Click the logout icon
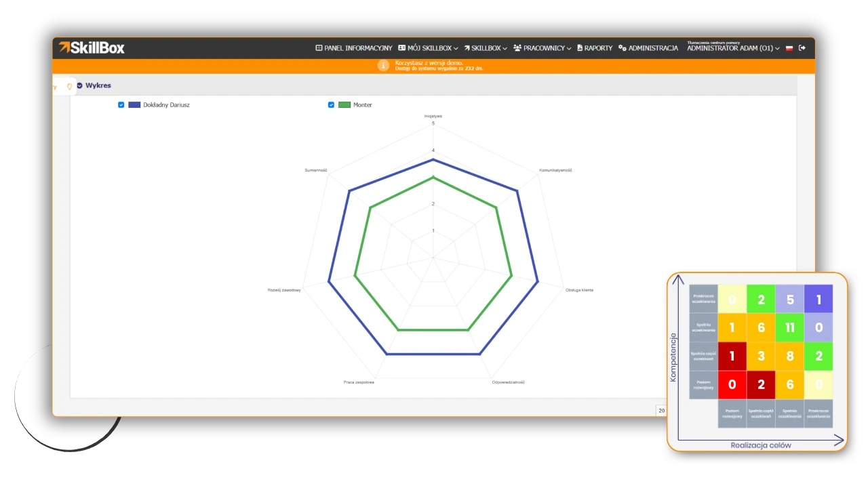 click(802, 48)
